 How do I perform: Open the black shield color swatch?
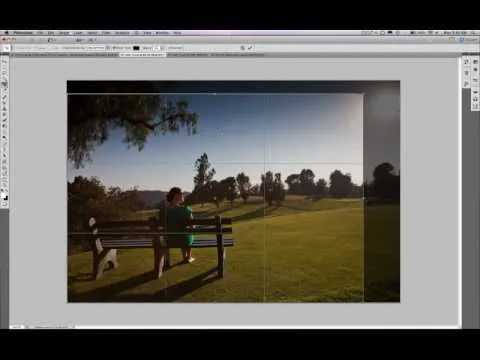click(x=136, y=48)
